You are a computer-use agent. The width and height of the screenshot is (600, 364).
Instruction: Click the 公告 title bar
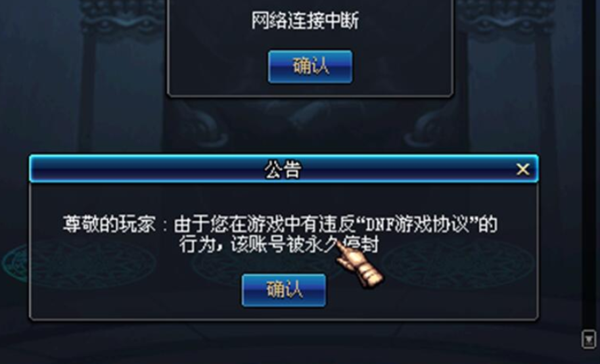[284, 168]
